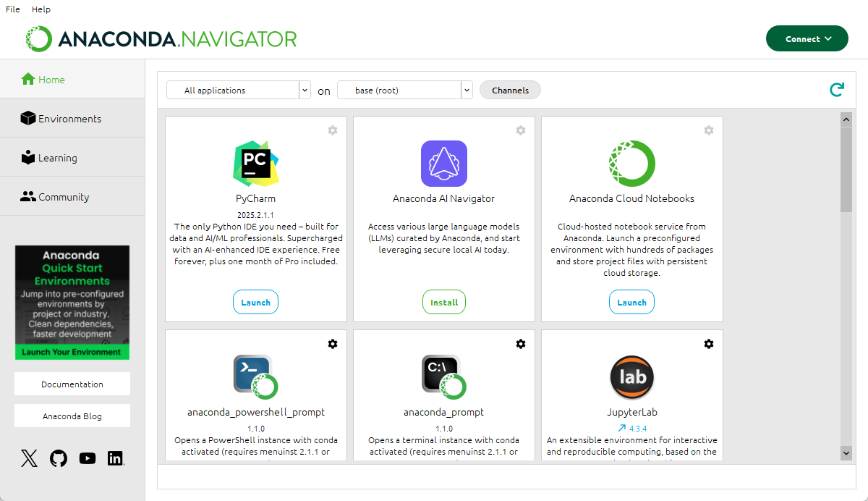Open Anaconda's GitHub page
This screenshot has height=501, width=868.
tap(59, 458)
